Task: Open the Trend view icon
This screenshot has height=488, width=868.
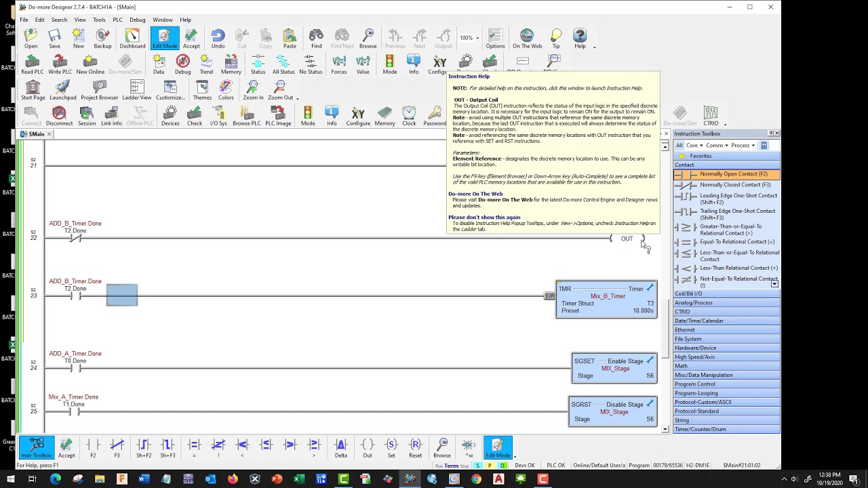Action: click(x=206, y=65)
